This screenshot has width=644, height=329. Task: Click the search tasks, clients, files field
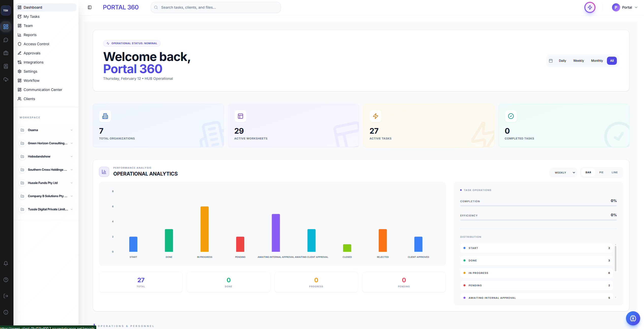(216, 7)
